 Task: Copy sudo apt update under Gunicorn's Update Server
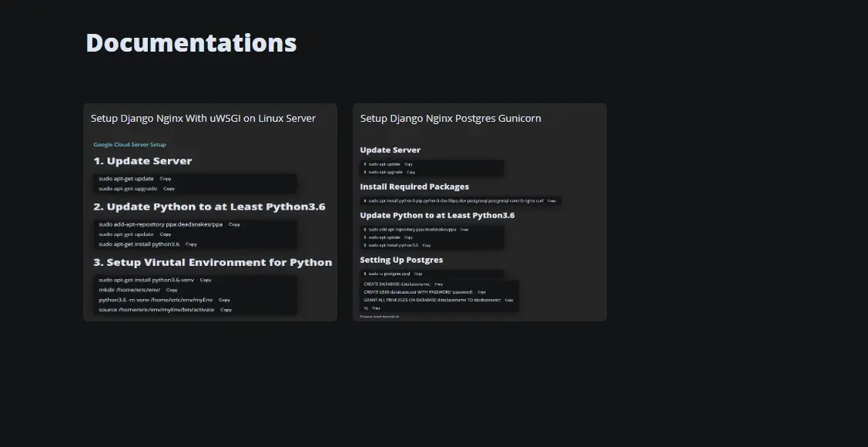[x=408, y=164]
